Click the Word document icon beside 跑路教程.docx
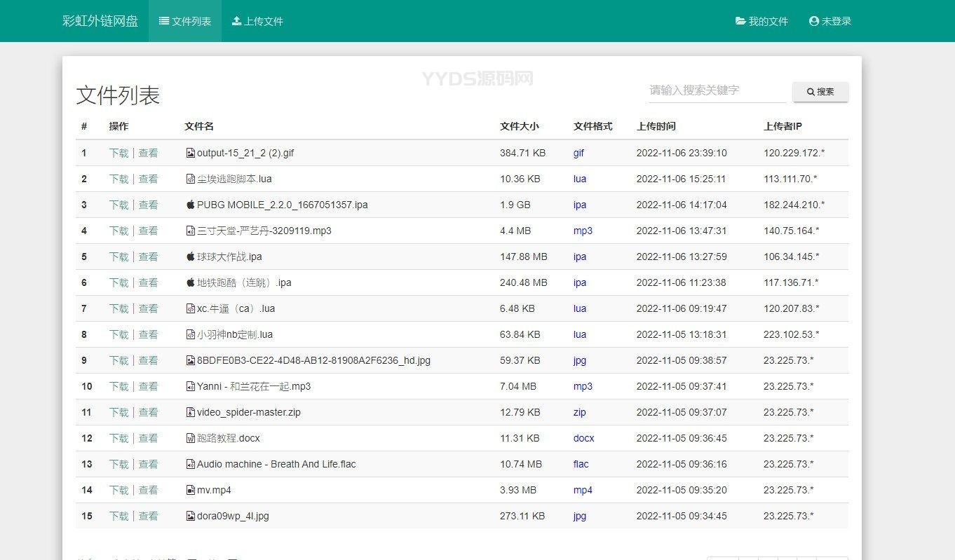Image resolution: width=955 pixels, height=560 pixels. [190, 438]
